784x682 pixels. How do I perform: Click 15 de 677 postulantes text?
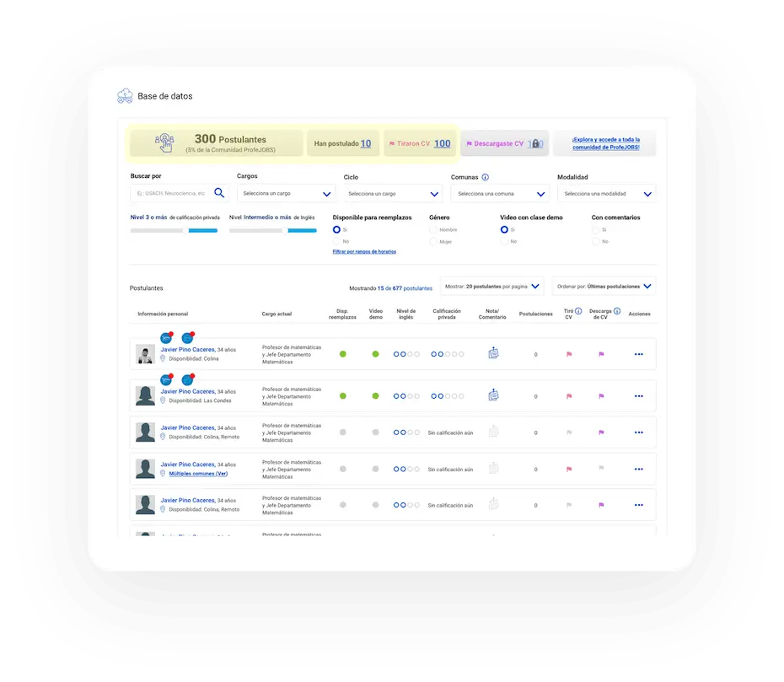(x=405, y=288)
